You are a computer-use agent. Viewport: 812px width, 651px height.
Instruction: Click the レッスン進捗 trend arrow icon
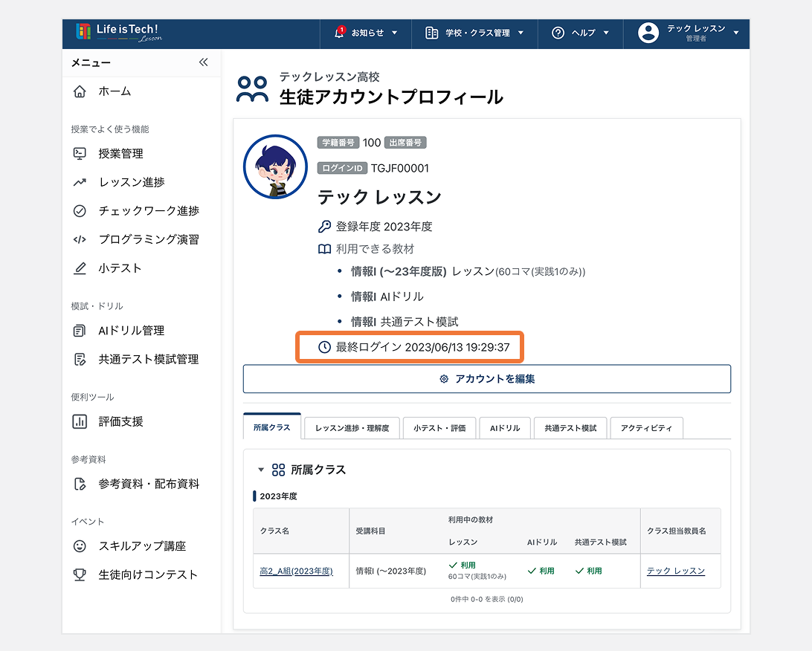(80, 182)
